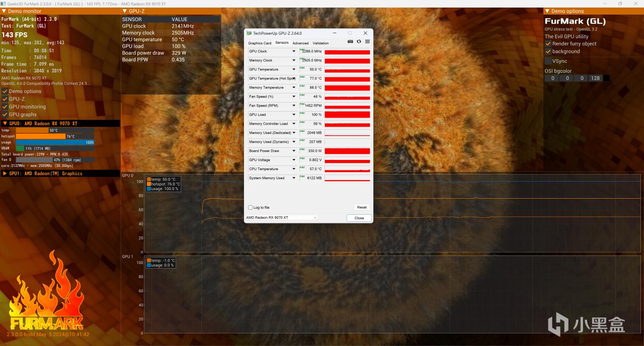Toggle the GPU-Z checkbox in Demo monitor
The image size is (644, 346).
pyautogui.click(x=5, y=99)
